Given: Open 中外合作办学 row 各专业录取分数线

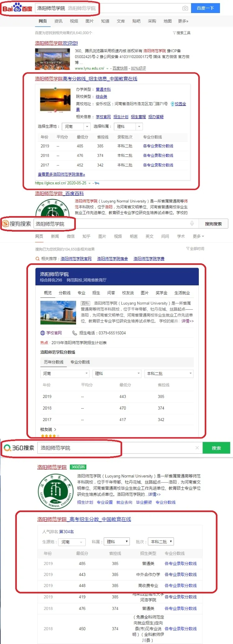Looking at the screenshot, I should coord(180,574).
